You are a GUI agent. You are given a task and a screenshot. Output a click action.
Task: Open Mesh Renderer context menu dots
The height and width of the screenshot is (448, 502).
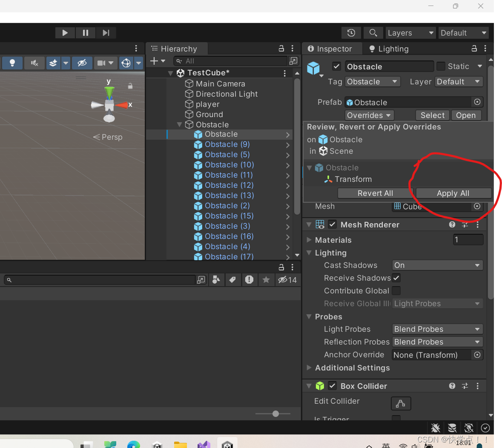coord(477,224)
